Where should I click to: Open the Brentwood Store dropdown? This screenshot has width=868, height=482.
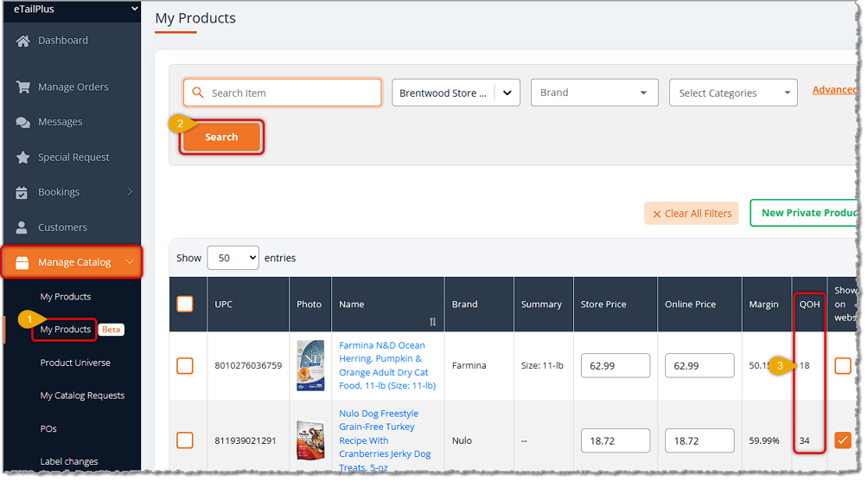[456, 93]
